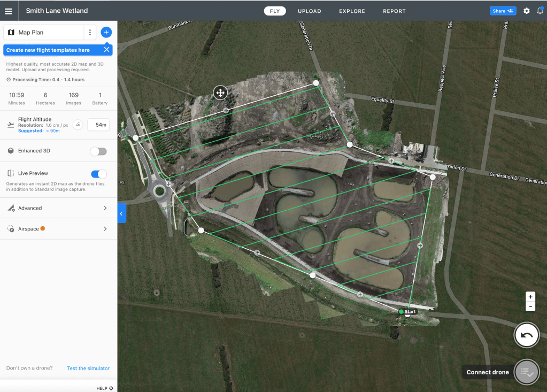The width and height of the screenshot is (547, 392).
Task: Open the Test the simulator link
Action: [88, 368]
